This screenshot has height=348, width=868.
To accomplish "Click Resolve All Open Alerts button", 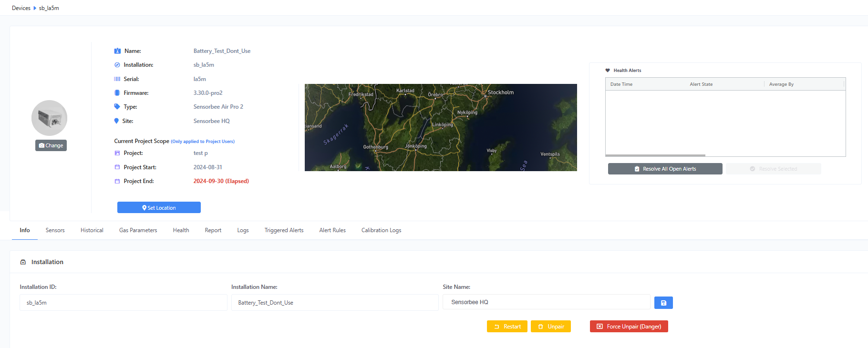I will 665,169.
